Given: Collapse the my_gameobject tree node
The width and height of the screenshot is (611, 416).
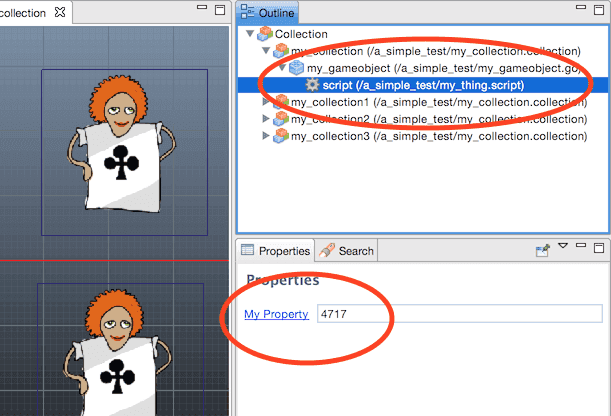Looking at the screenshot, I should click(x=282, y=68).
